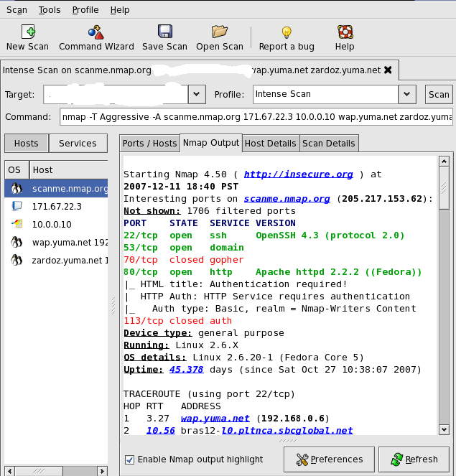The height and width of the screenshot is (476, 456).
Task: Click the 53/tcp open domain line
Action: (x=184, y=248)
